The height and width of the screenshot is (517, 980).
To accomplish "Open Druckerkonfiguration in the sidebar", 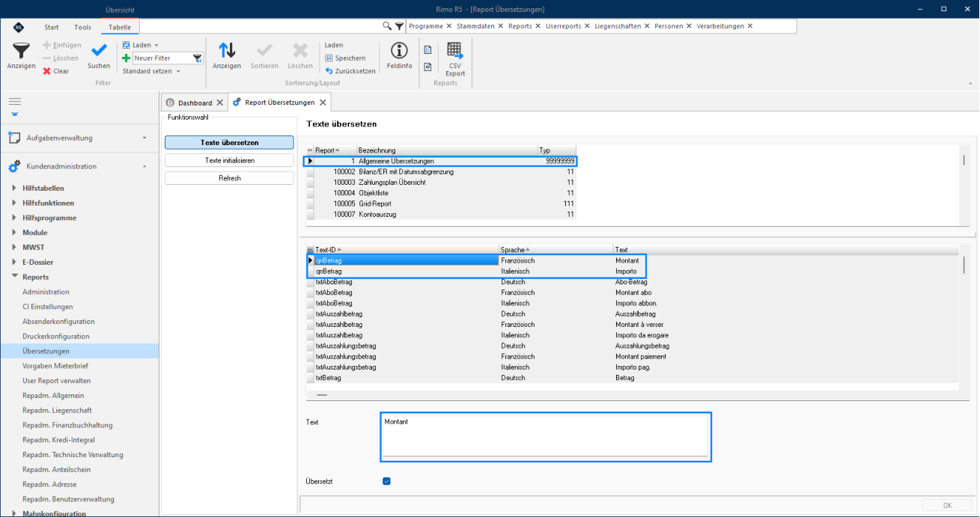I will click(55, 337).
